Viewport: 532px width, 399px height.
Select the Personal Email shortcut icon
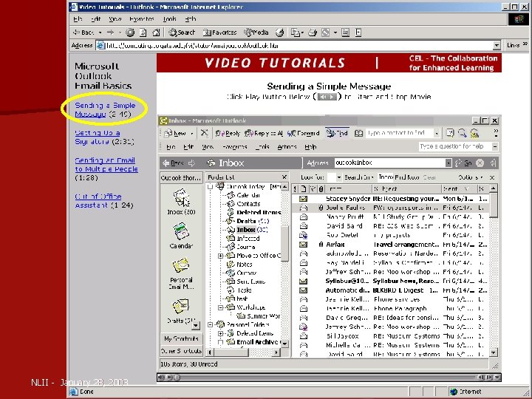pos(181,274)
